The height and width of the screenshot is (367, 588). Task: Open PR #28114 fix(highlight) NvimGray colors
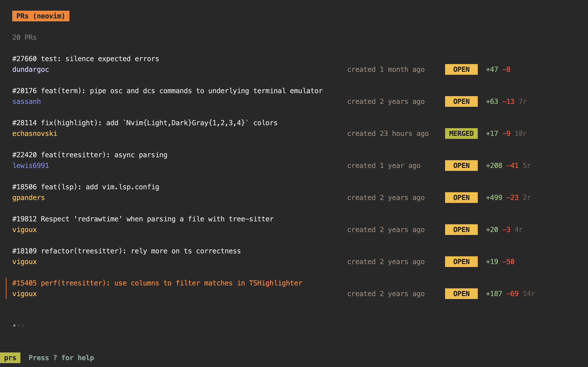click(145, 123)
